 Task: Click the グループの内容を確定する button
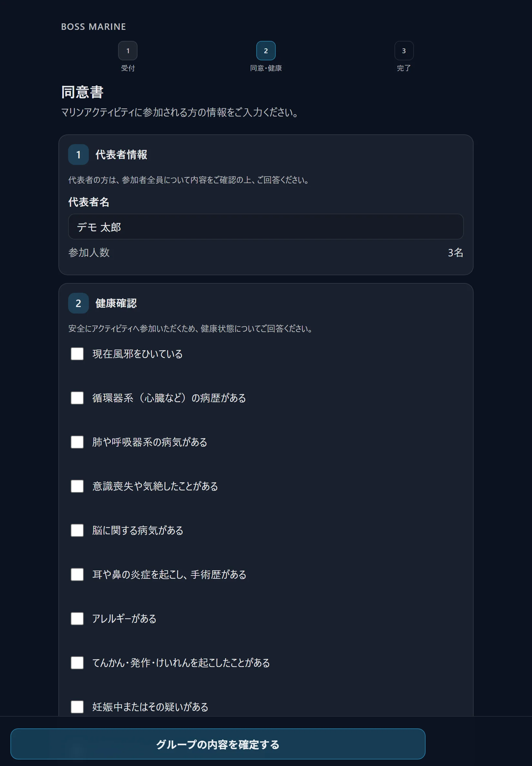pyautogui.click(x=218, y=744)
